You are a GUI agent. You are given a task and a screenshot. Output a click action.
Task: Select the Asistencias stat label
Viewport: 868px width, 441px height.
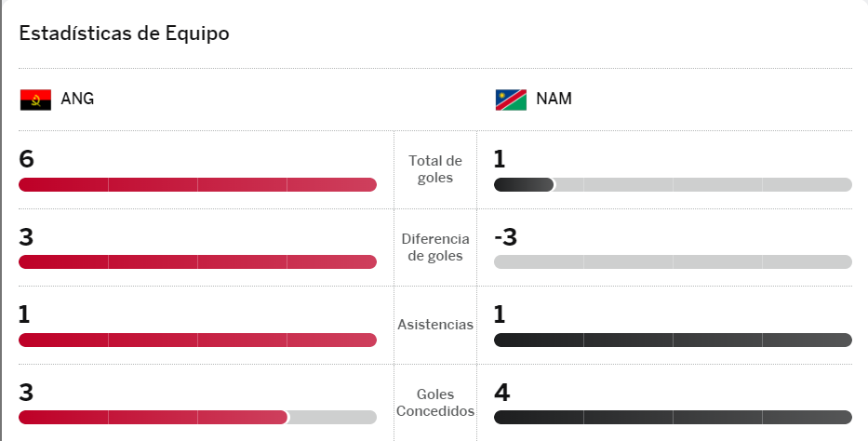click(x=435, y=325)
